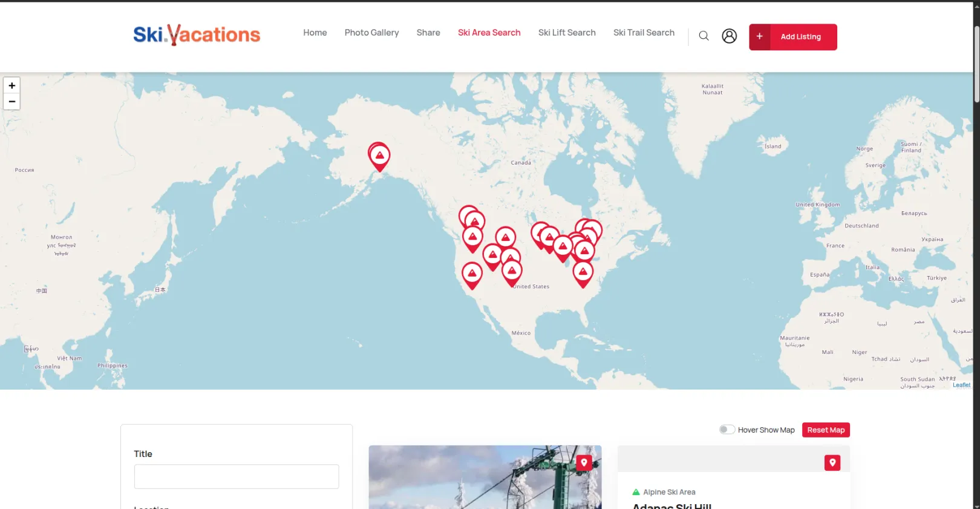Open the Photo Gallery page
Viewport: 980px width, 509px height.
(371, 33)
